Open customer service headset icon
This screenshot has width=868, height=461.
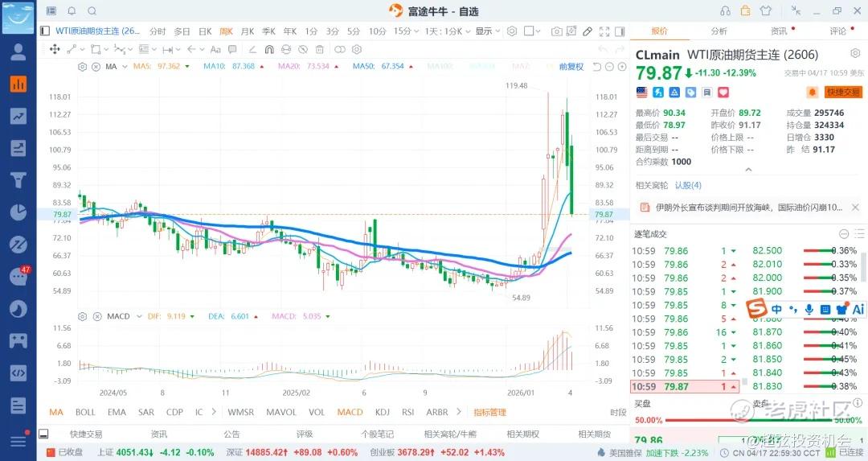725,10
